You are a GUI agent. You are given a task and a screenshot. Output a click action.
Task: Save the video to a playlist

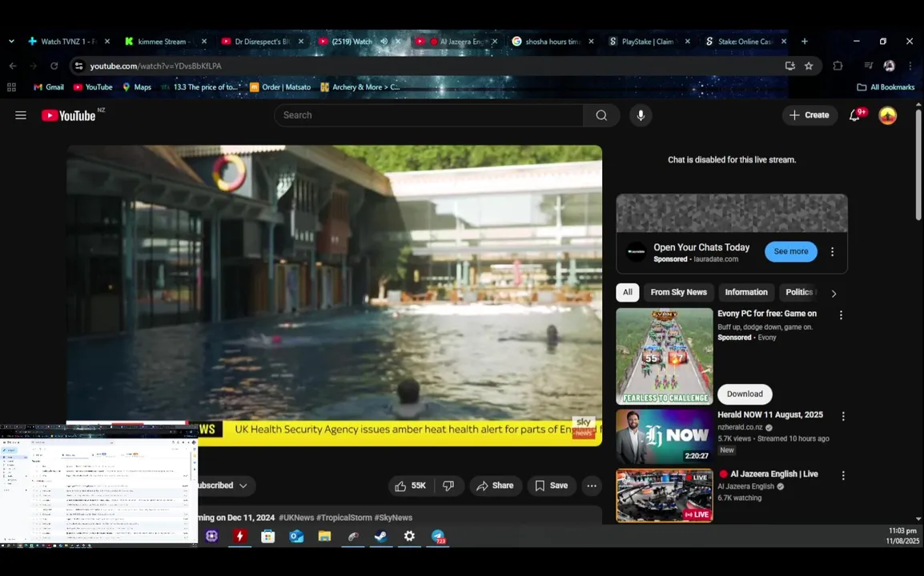point(552,486)
